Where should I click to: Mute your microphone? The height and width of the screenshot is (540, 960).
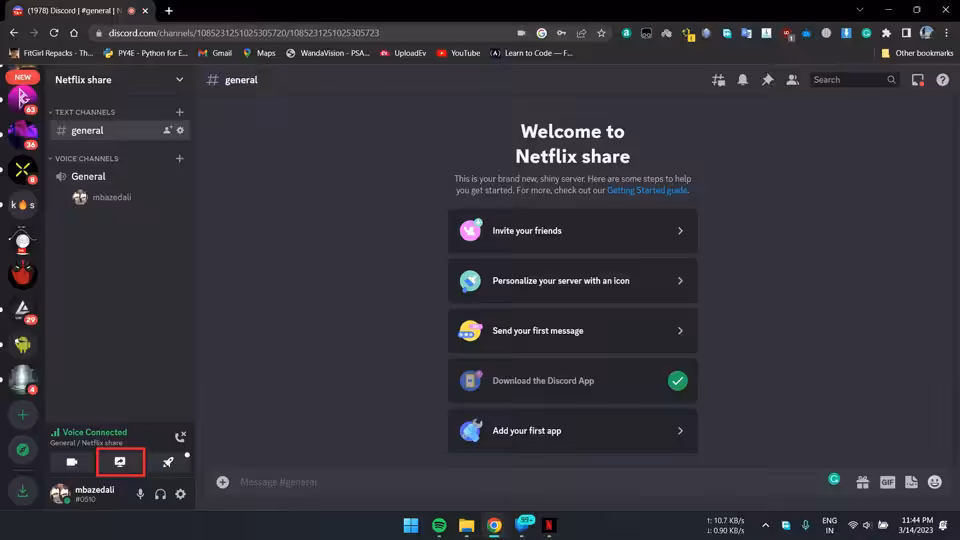click(x=140, y=494)
